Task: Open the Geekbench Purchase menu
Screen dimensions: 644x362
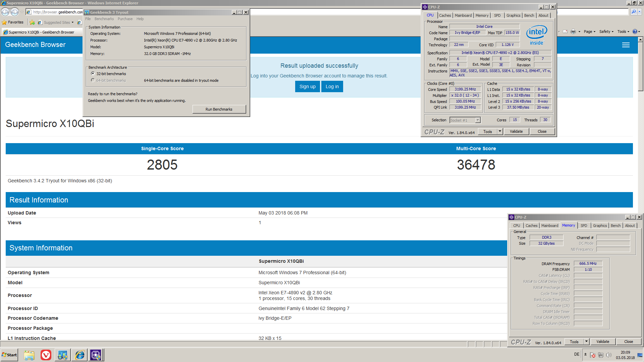Action: [125, 19]
